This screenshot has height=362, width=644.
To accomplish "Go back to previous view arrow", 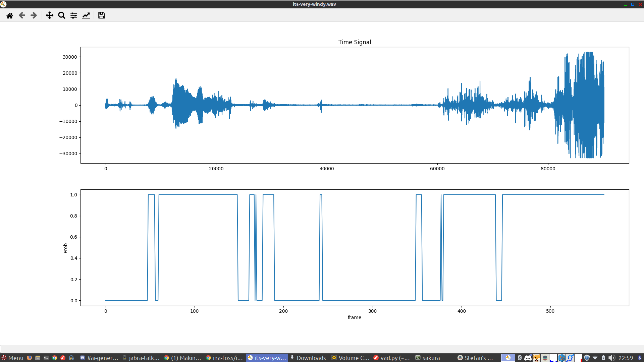I will coord(22,15).
